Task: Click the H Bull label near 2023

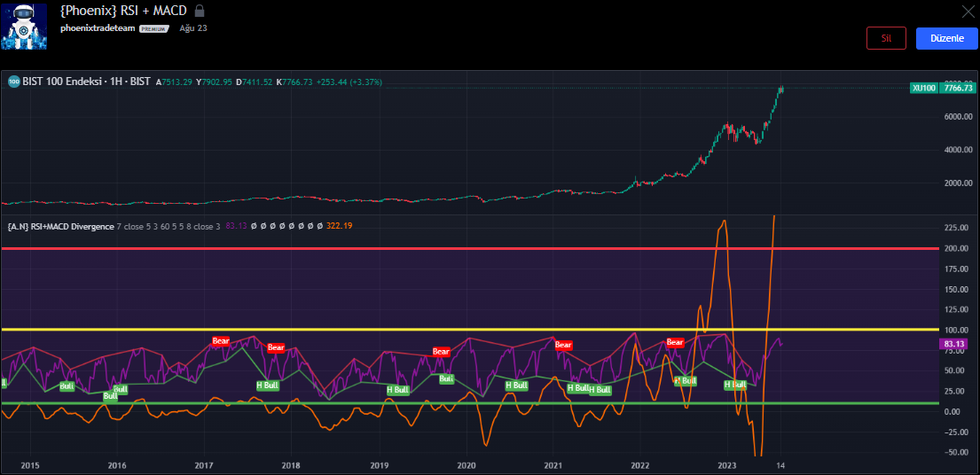Action: (x=734, y=385)
